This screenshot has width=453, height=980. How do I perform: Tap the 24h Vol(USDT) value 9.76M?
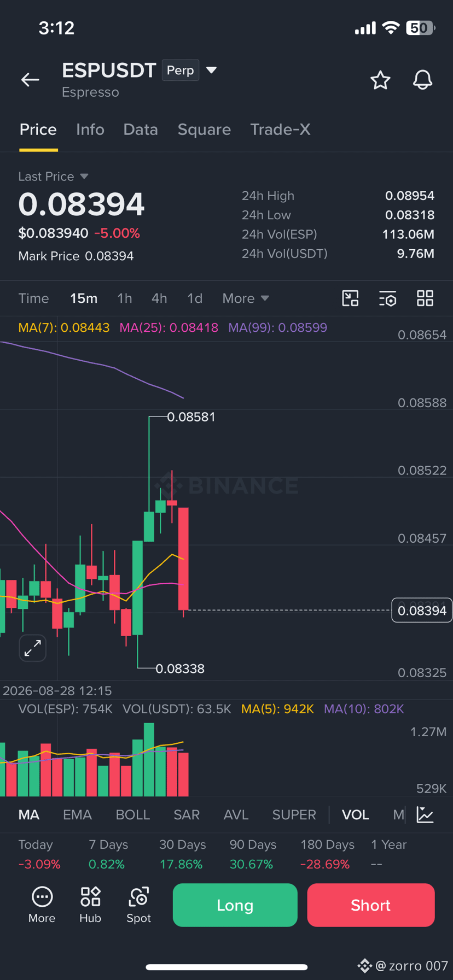tap(415, 254)
